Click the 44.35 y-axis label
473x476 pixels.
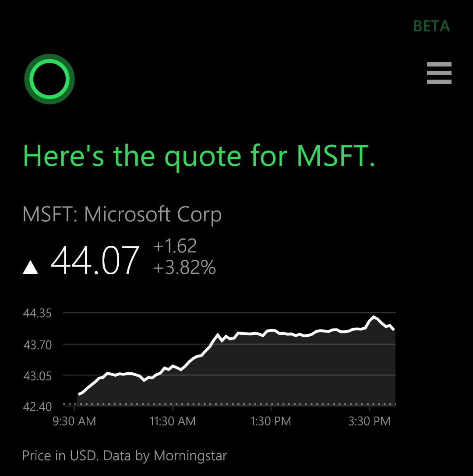click(x=37, y=313)
